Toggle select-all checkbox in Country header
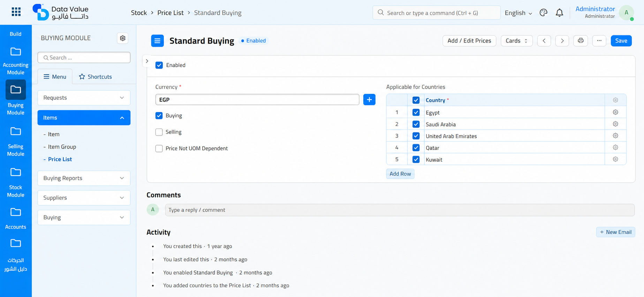The height and width of the screenshot is (297, 644). 416,100
